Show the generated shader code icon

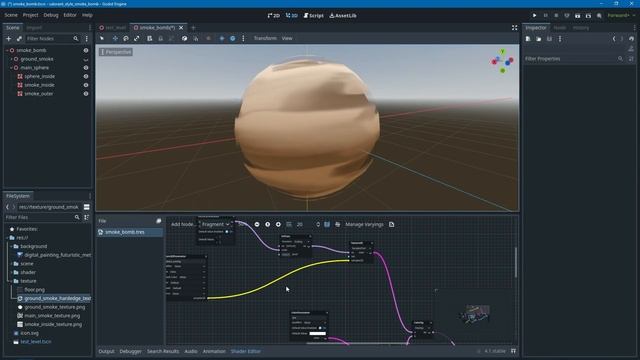pos(391,224)
